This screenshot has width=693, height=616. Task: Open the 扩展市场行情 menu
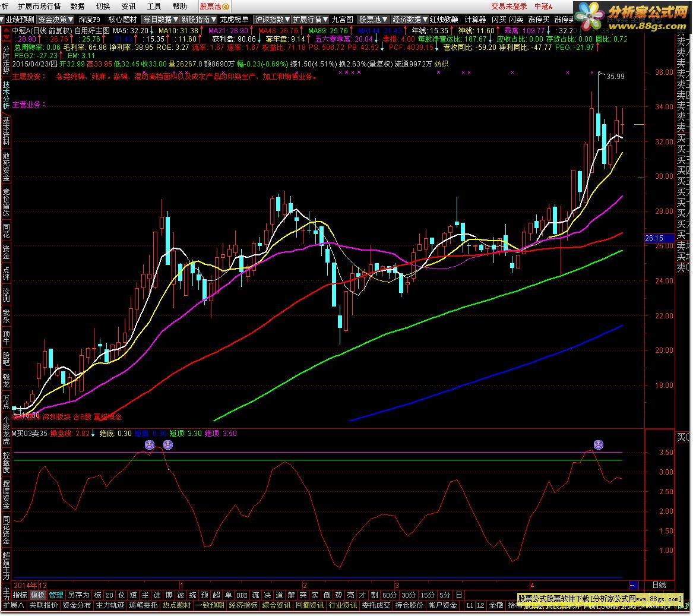click(x=39, y=6)
